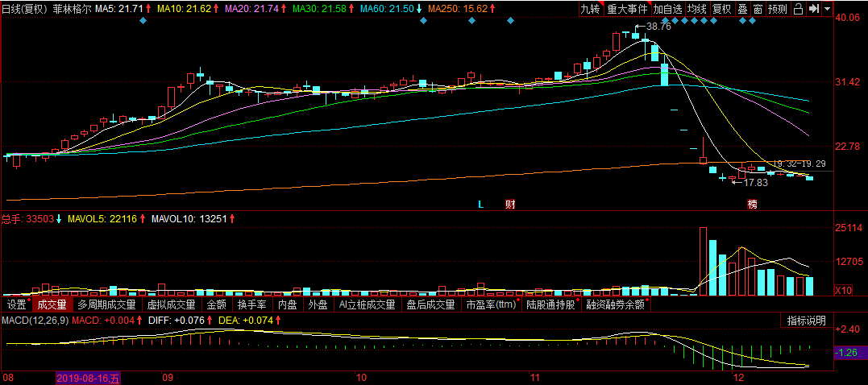This screenshot has height=385, width=868.
Task: Switch to 盘后成交量 tab
Action: (x=430, y=304)
